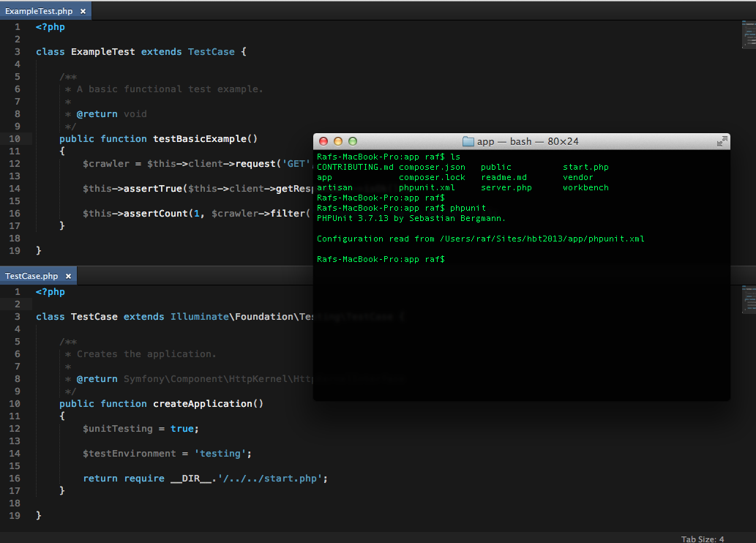The image size is (756, 543).
Task: Click 'composer.json' in terminal ls output
Action: tap(432, 168)
